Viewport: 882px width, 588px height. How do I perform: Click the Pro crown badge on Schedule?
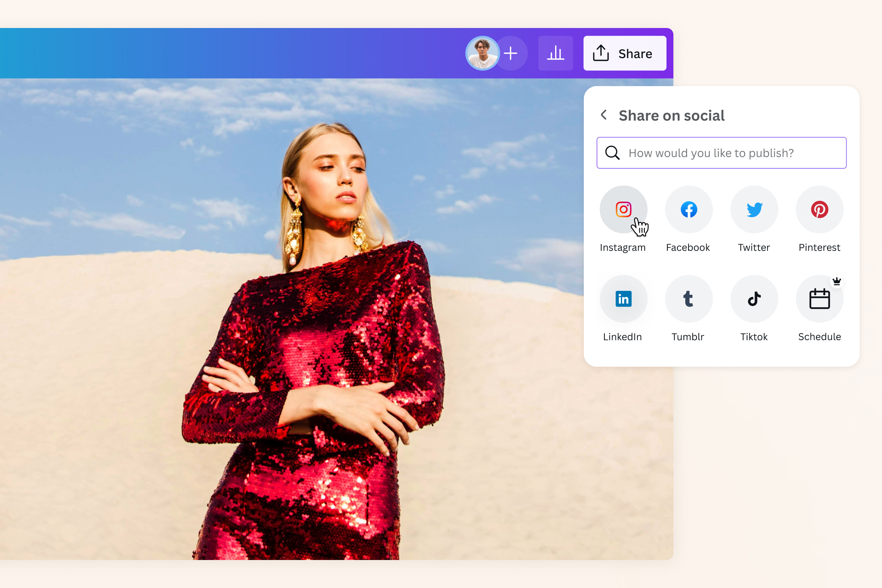[837, 281]
